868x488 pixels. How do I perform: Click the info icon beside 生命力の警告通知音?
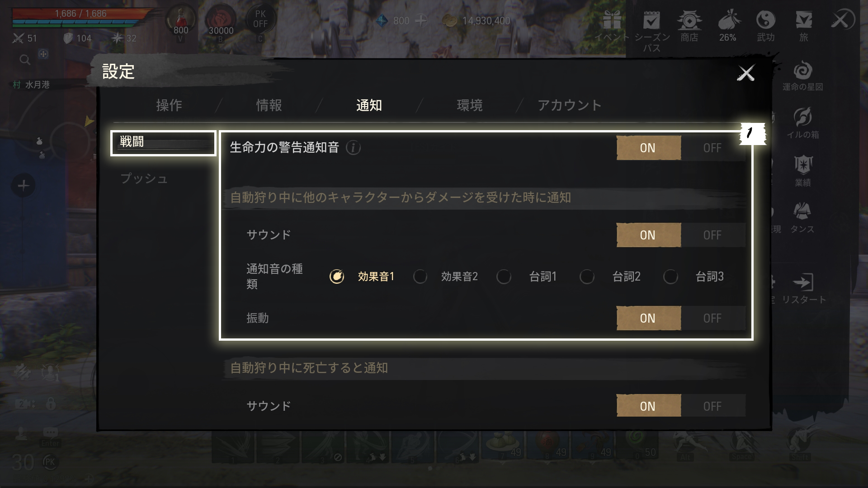(353, 147)
